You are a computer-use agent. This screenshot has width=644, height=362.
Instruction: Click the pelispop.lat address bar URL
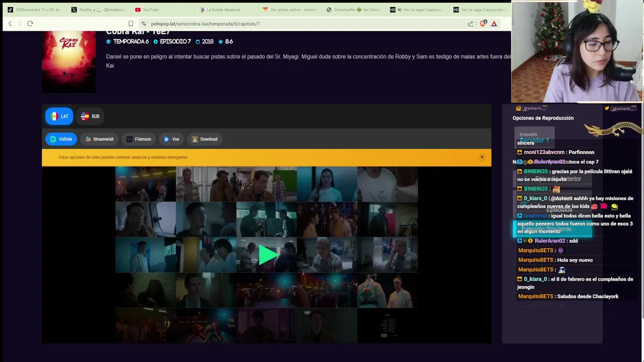205,24
